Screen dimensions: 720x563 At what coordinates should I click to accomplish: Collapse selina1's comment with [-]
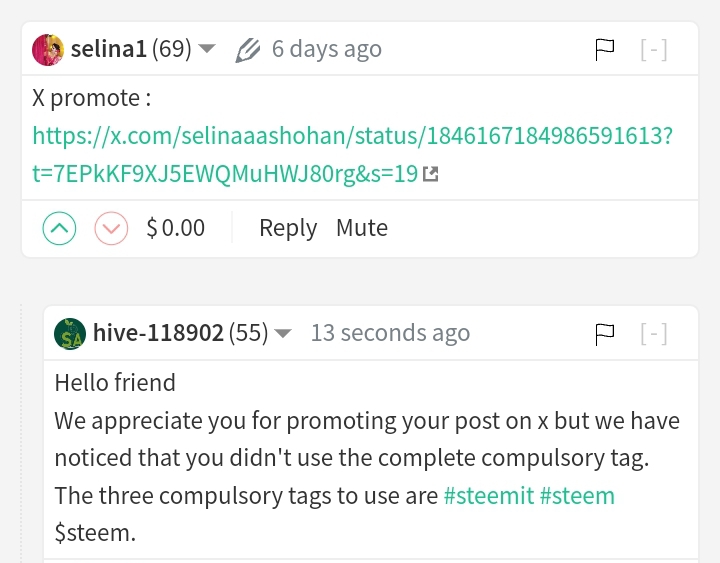point(654,50)
